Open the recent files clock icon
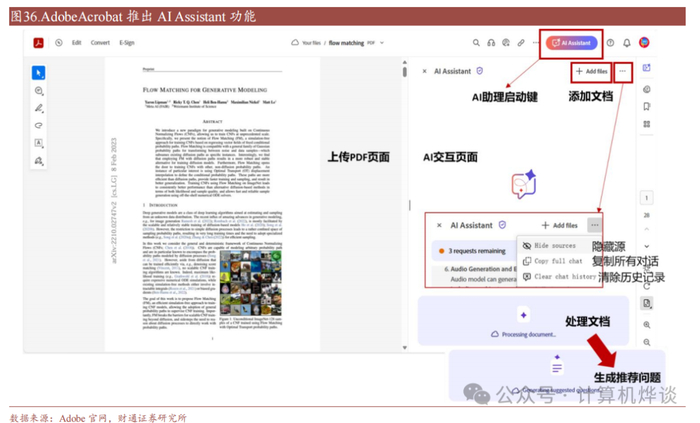The image size is (700, 423). pyautogui.click(x=58, y=43)
